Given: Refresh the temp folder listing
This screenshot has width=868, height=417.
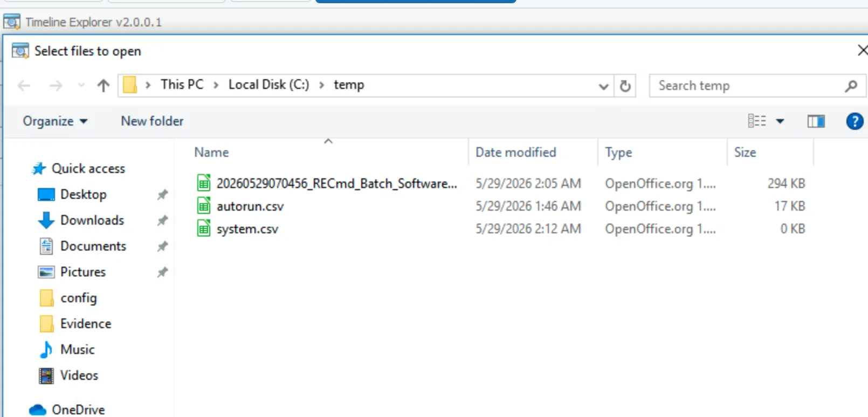Looking at the screenshot, I should [625, 86].
